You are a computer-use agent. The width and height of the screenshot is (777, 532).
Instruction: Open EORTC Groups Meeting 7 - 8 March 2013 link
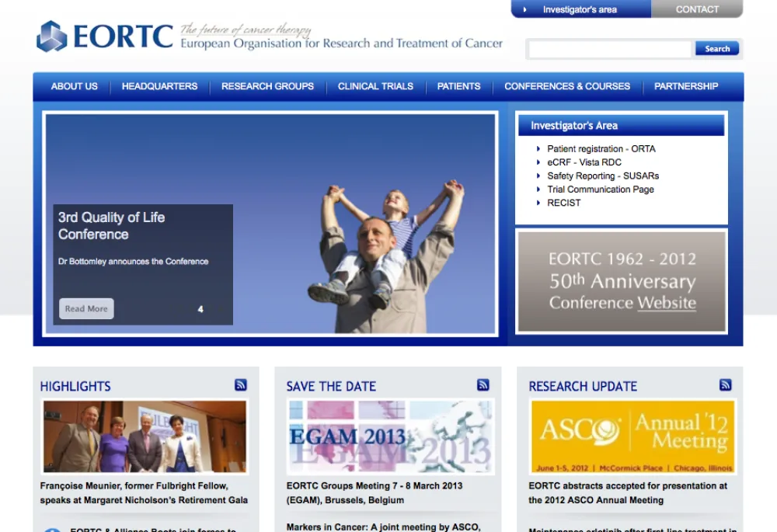(x=375, y=493)
